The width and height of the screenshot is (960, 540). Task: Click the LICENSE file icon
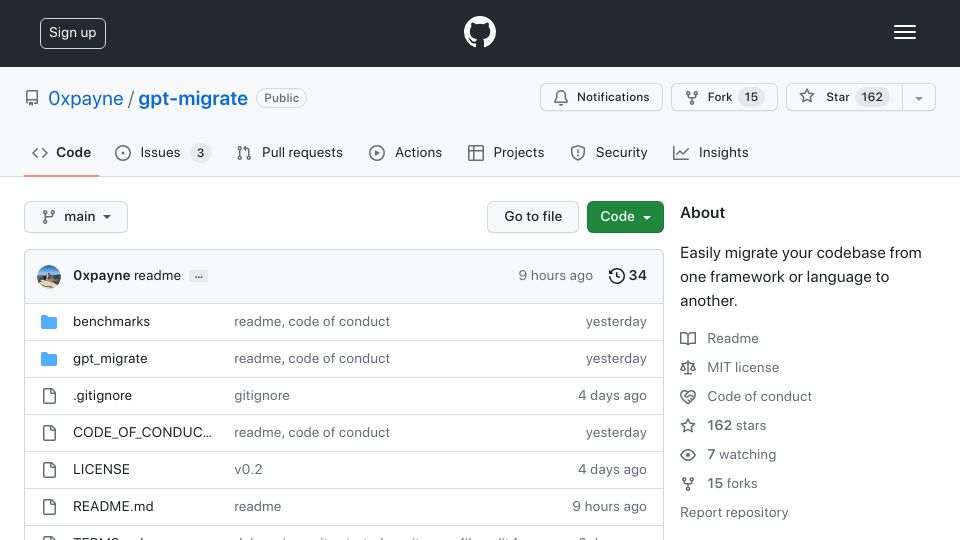point(50,470)
